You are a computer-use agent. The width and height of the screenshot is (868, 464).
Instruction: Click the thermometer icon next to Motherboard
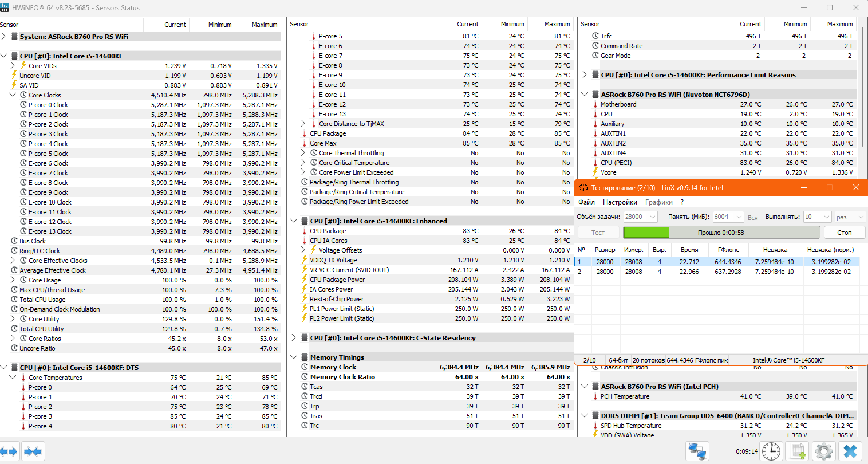[595, 104]
